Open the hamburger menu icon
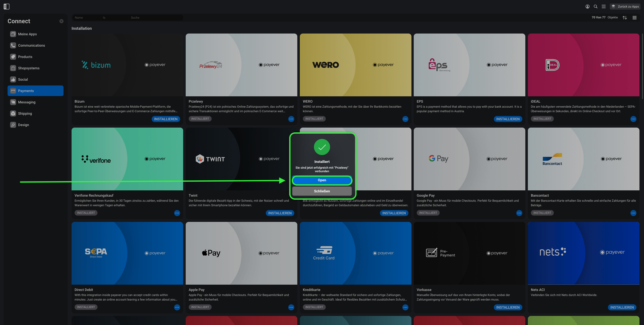 pos(604,7)
